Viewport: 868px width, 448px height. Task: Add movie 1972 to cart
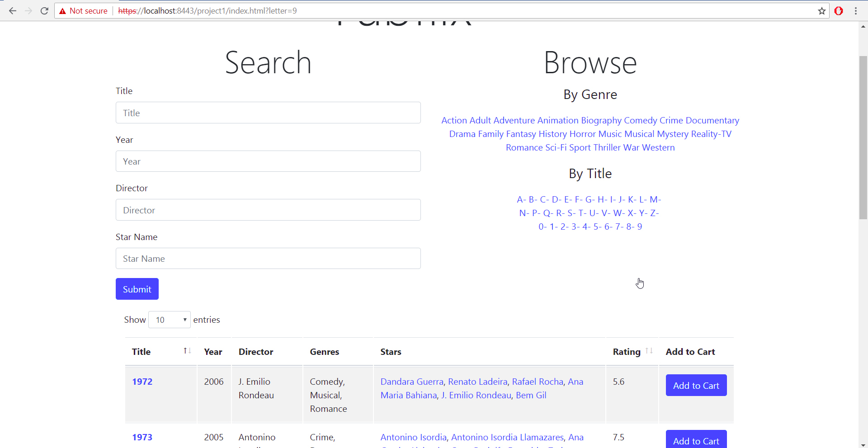tap(696, 385)
